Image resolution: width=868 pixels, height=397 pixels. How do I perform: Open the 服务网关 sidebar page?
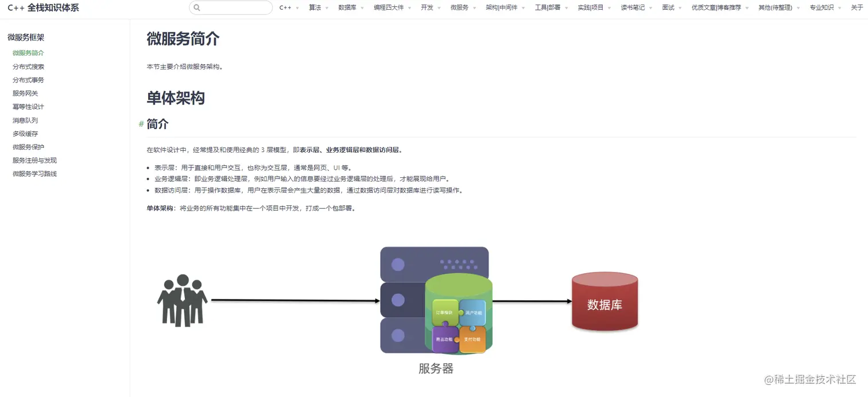(24, 93)
